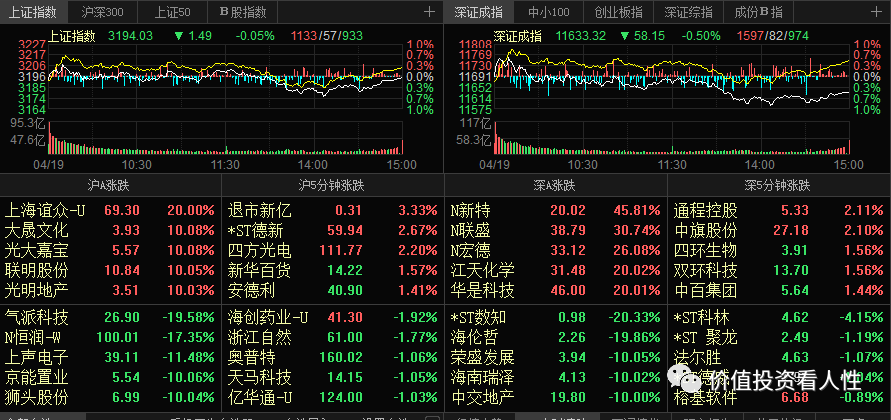Open the B股指数 tab
891x420 pixels.
(242, 11)
